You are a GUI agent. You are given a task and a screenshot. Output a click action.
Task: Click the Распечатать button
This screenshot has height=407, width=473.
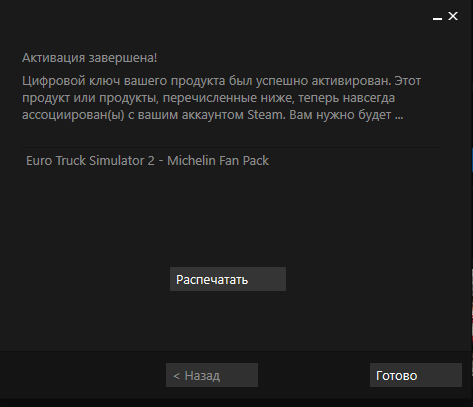(228, 279)
